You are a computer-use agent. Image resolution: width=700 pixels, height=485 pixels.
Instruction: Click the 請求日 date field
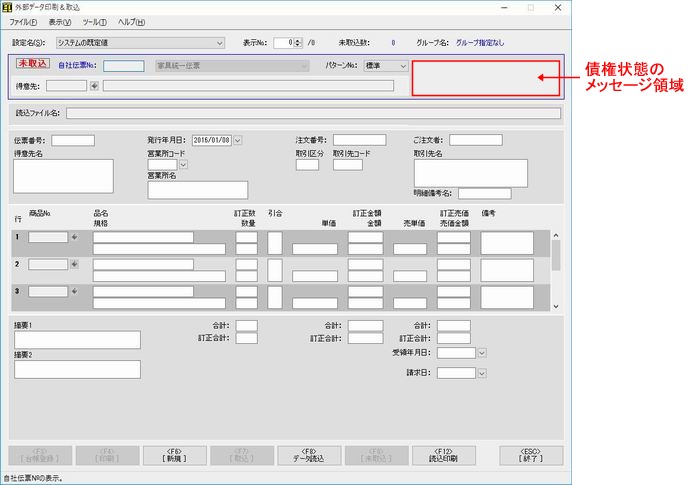point(457,373)
